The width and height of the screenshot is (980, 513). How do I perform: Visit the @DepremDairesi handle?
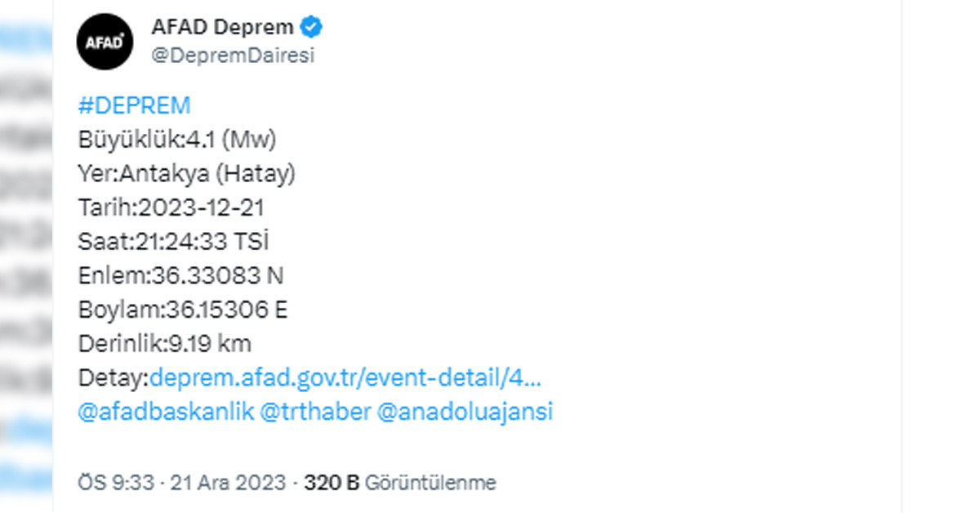(233, 56)
